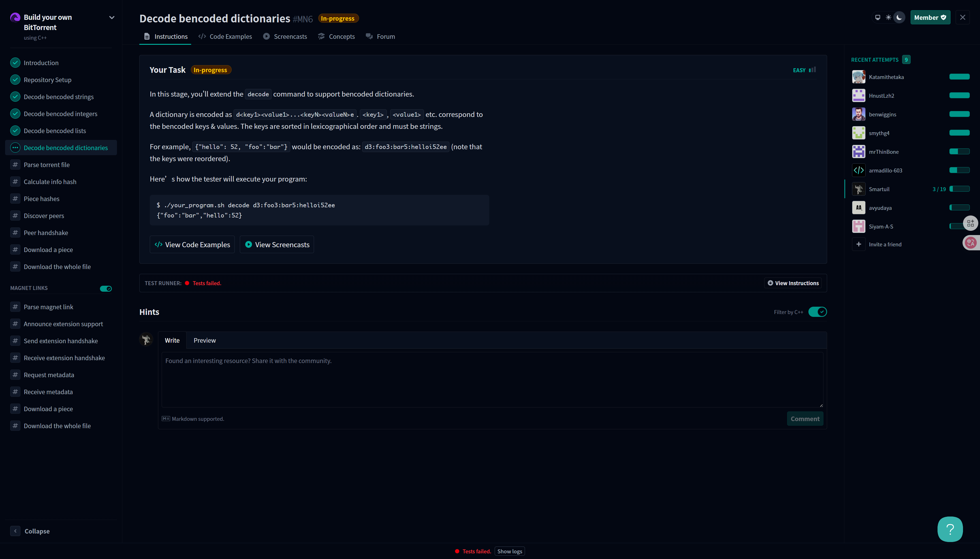Switch to system theme monitor icon
This screenshot has width=980, height=559.
pyautogui.click(x=877, y=17)
